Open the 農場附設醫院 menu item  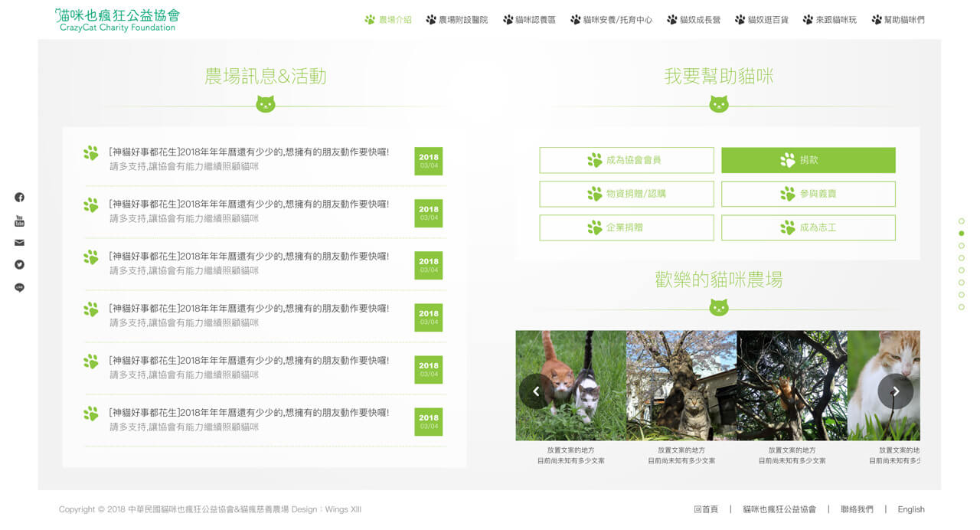456,20
